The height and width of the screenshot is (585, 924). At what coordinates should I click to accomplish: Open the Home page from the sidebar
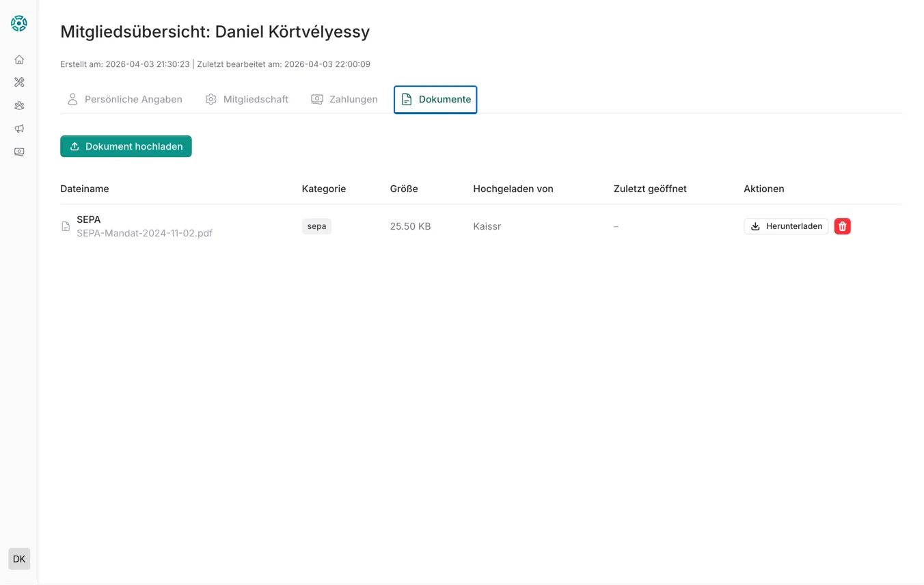coord(19,59)
